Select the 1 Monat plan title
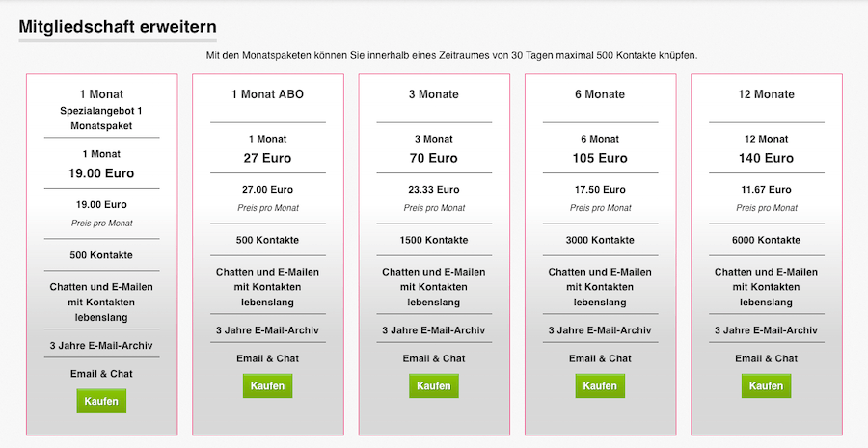This screenshot has height=448, width=868. click(x=101, y=94)
